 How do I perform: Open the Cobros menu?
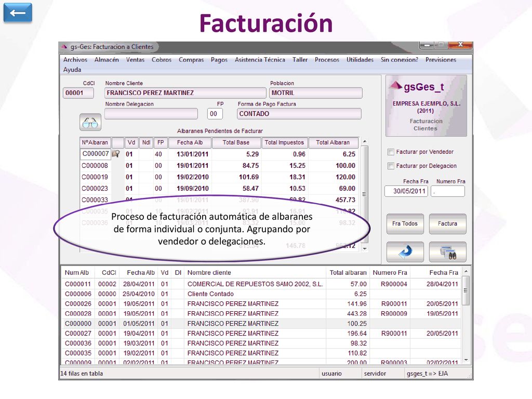[162, 60]
